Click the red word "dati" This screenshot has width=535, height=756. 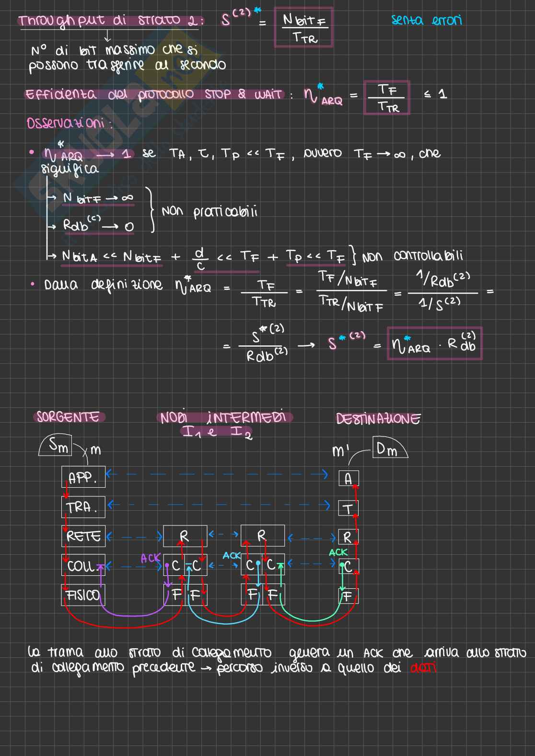(x=423, y=668)
